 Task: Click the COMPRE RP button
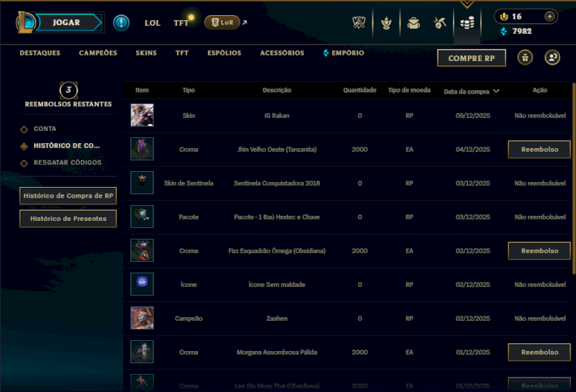tap(472, 58)
